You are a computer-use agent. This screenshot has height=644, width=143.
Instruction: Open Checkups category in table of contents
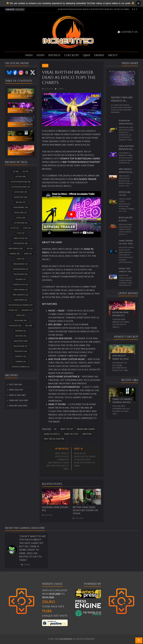21,94
